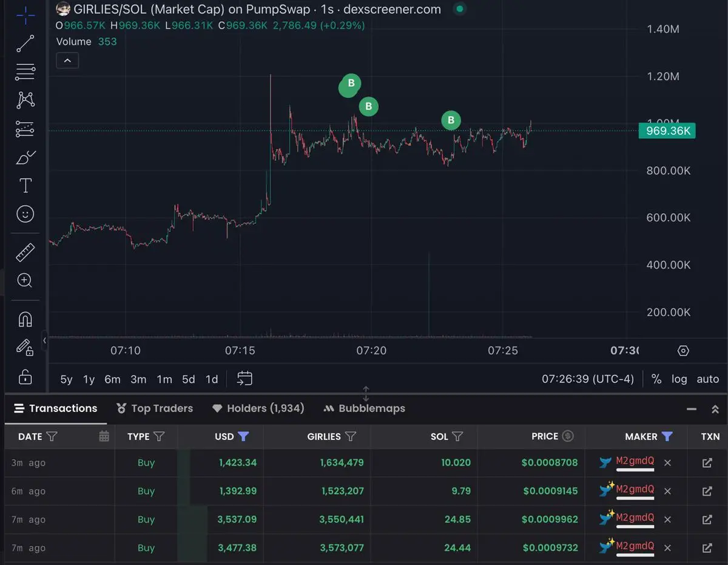Open the active MAKER column filter
The height and width of the screenshot is (565, 728).
point(667,436)
